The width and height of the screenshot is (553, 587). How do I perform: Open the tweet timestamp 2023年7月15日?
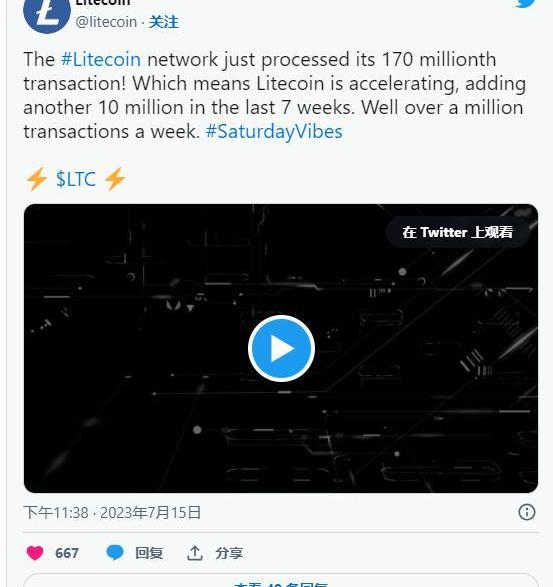(x=150, y=513)
